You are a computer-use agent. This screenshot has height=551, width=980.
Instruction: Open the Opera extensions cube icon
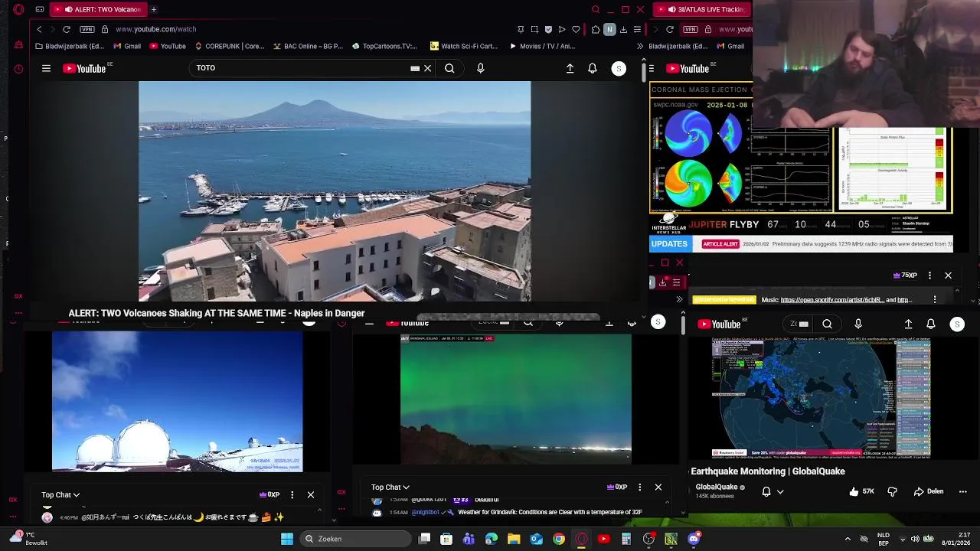596,29
